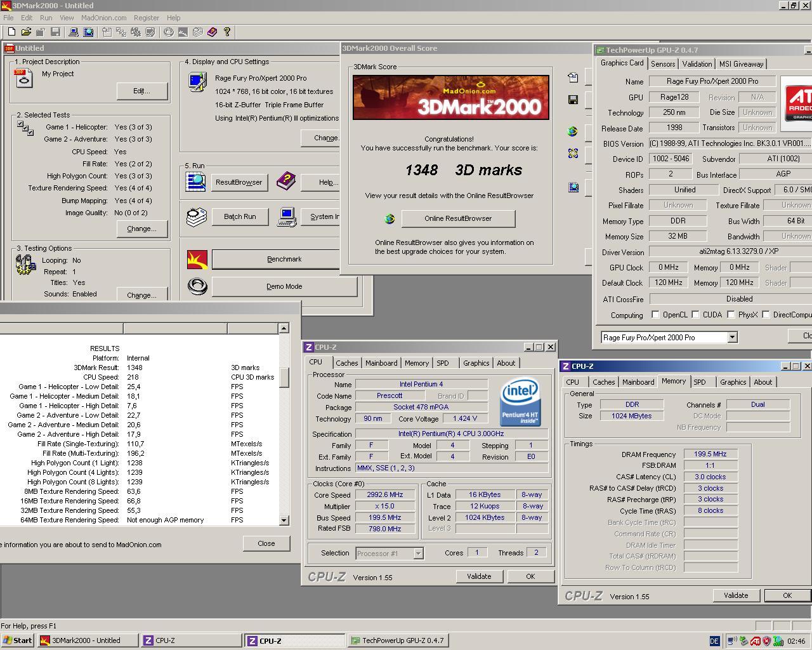Click the Online ResultBrowser button
This screenshot has width=812, height=650.
[458, 218]
